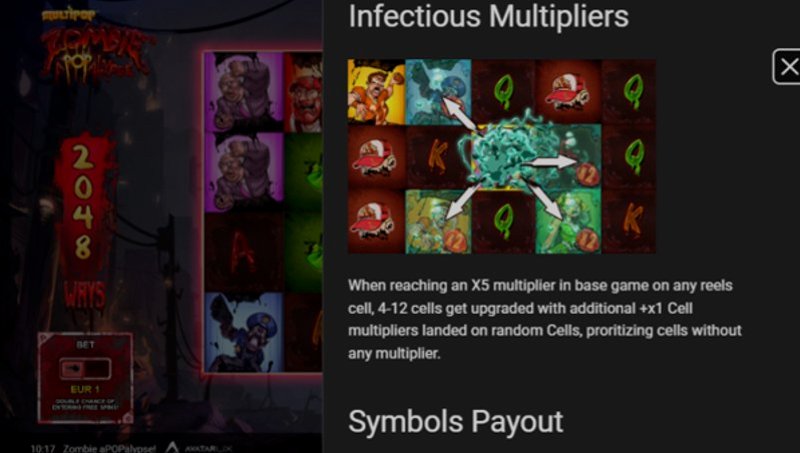Click the Infectious Multipliers example image
The height and width of the screenshot is (453, 800).
point(502,156)
